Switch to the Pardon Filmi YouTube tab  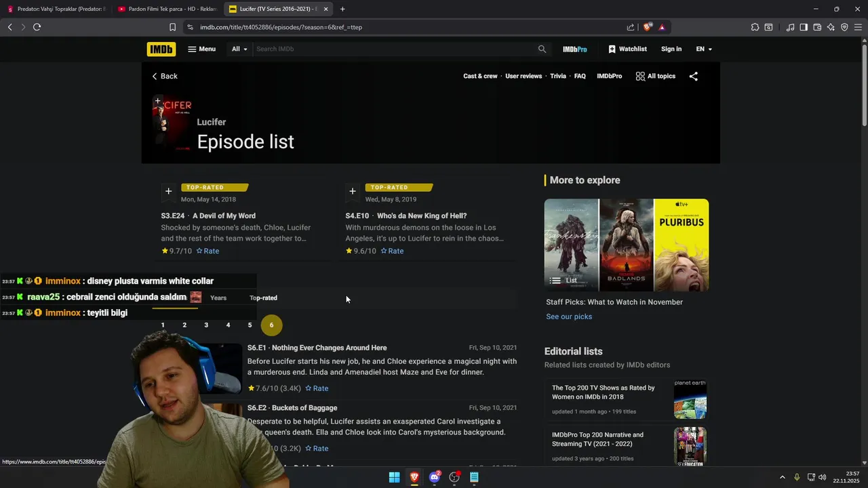166,9
